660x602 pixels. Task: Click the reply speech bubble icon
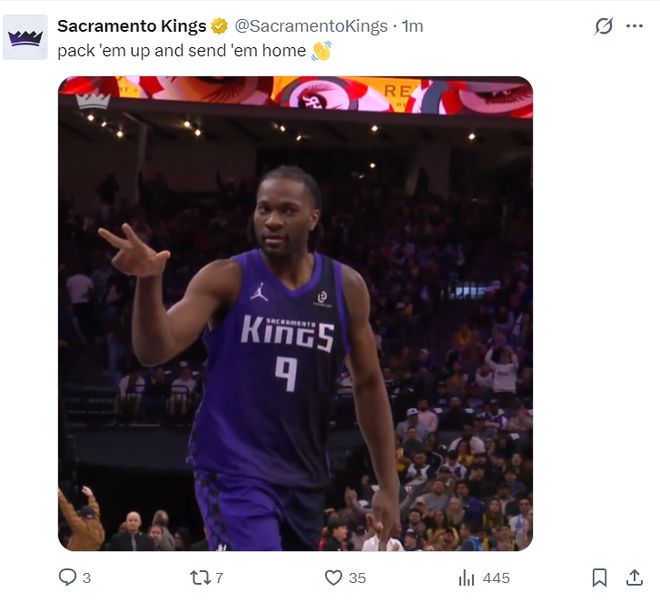[x=68, y=577]
